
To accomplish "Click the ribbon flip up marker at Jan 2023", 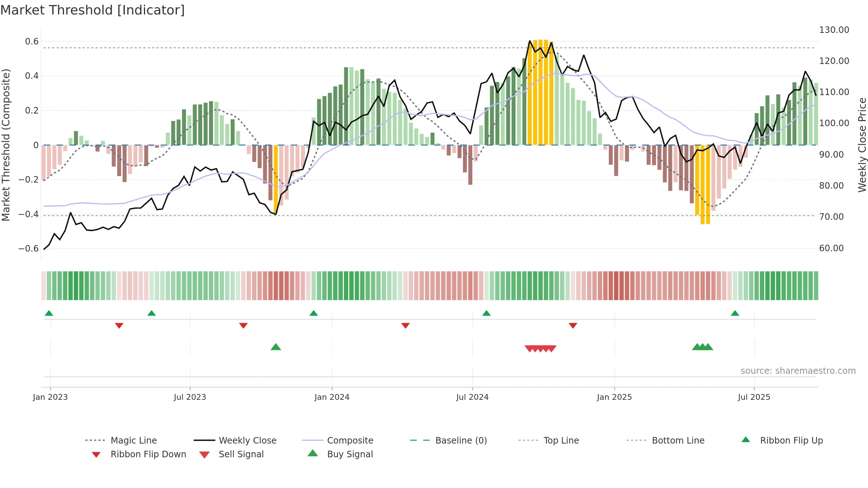I will click(x=49, y=313).
